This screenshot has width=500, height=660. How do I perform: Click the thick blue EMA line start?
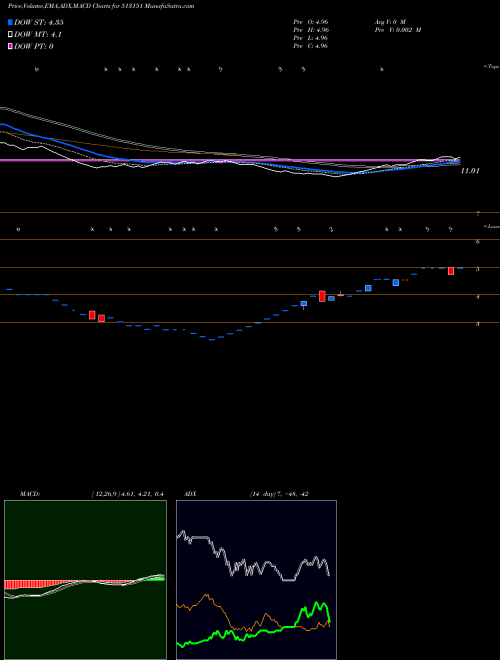(3, 125)
